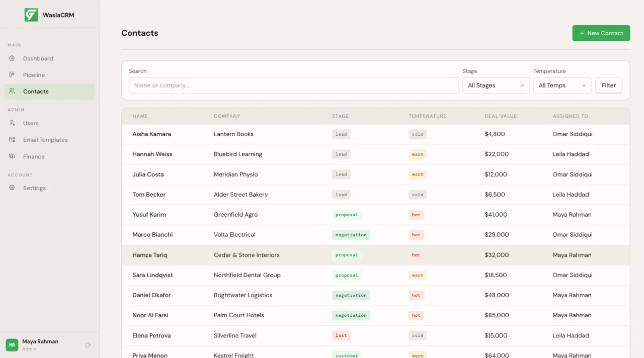
Task: Open the All Stages dropdown
Action: [496, 85]
